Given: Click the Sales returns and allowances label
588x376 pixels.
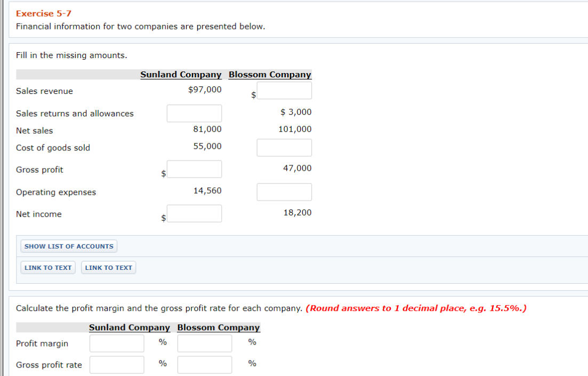Looking at the screenshot, I should point(75,113).
